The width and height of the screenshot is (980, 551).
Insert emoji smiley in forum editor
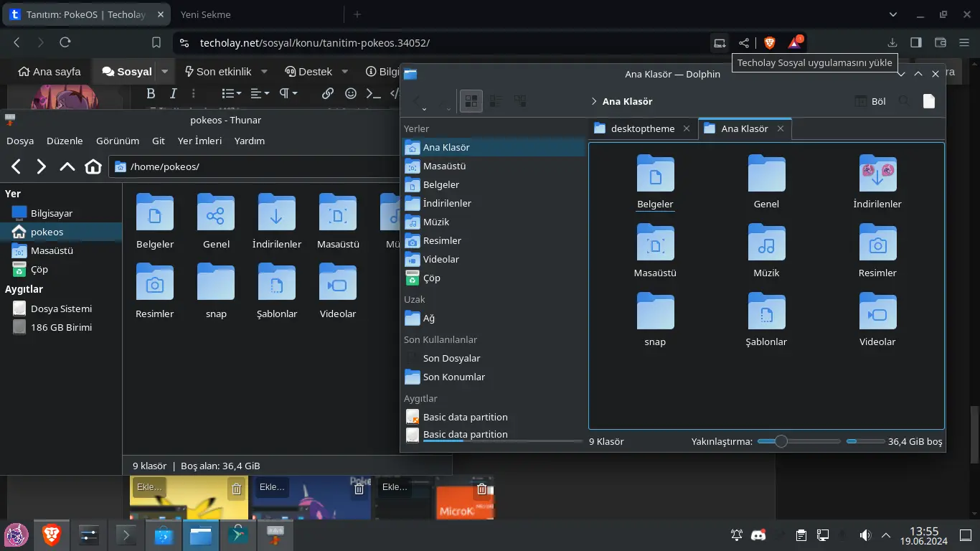point(351,93)
